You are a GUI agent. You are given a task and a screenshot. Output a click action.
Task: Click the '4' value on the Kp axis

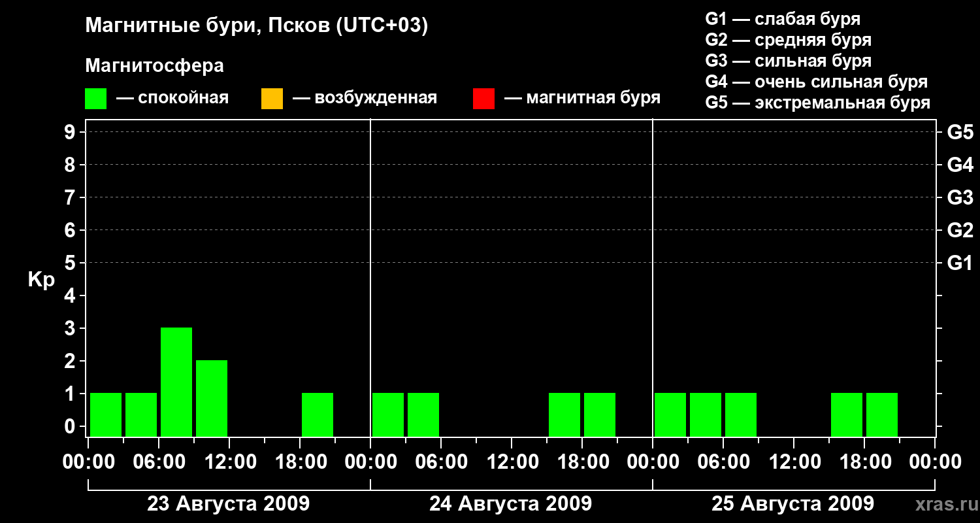click(x=71, y=295)
